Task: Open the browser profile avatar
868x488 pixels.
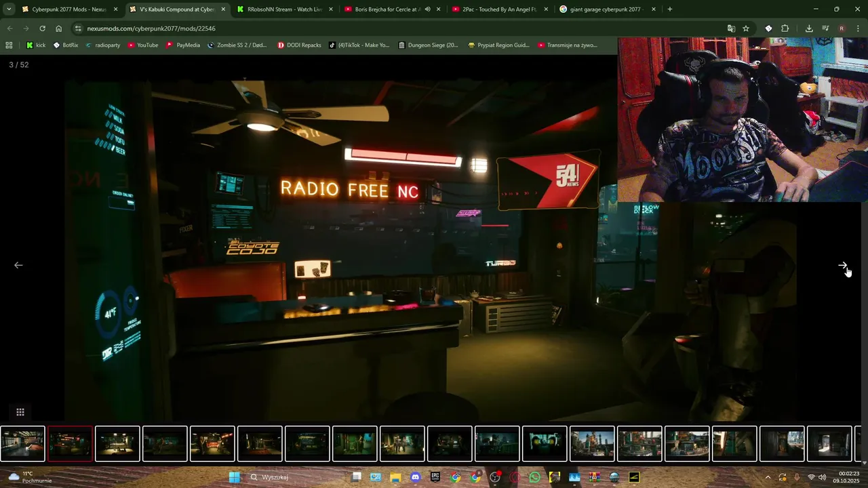Action: point(842,28)
